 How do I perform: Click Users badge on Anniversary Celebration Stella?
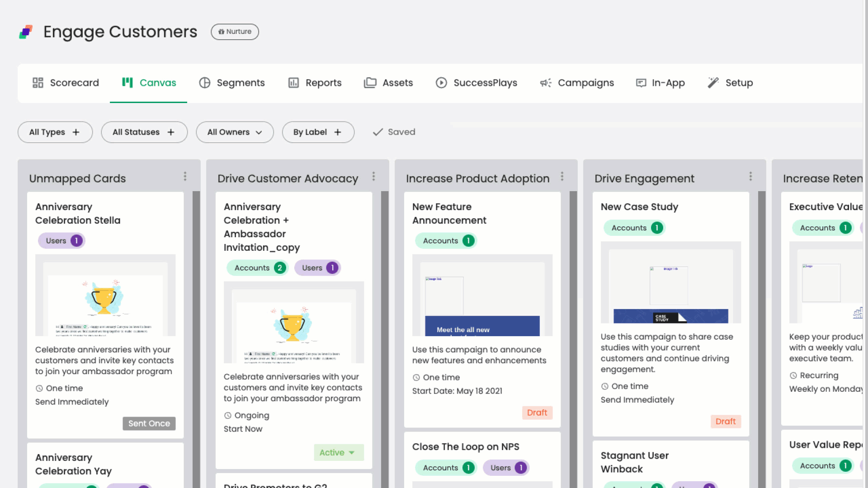pyautogui.click(x=62, y=241)
